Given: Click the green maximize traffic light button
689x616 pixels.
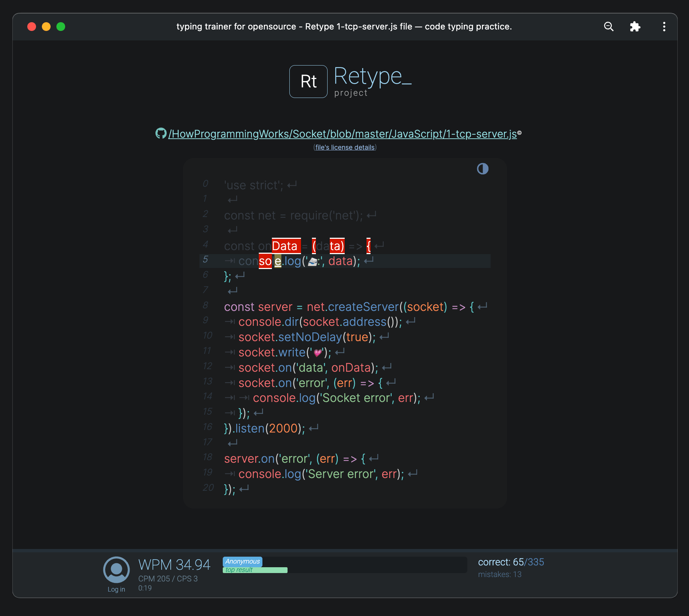Looking at the screenshot, I should click(61, 27).
